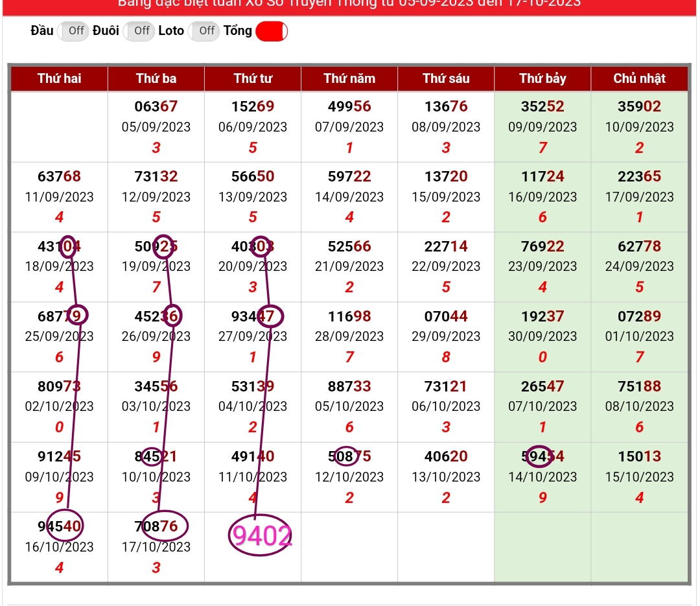
Task: Click the Thứ tư column header
Action: coord(253,78)
